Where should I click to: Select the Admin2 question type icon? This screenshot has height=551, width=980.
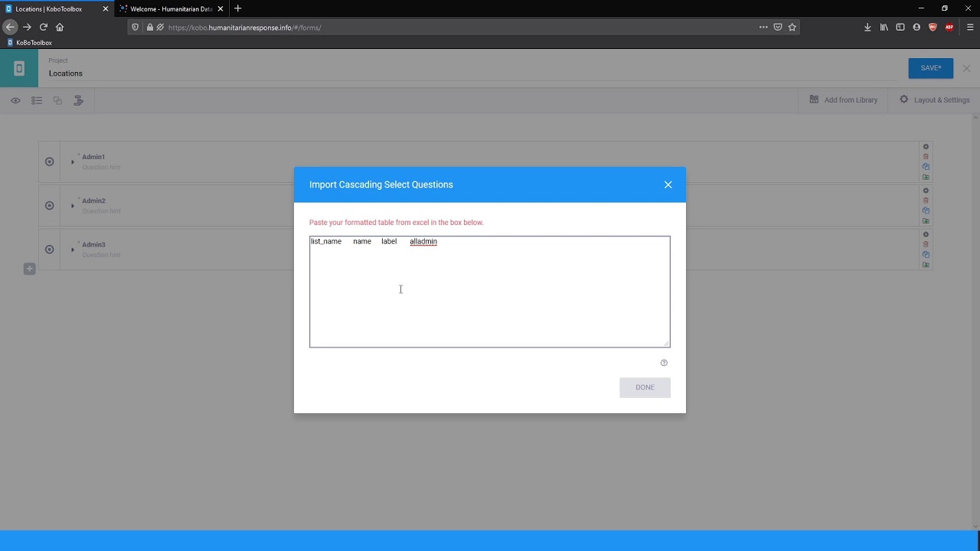tap(49, 205)
